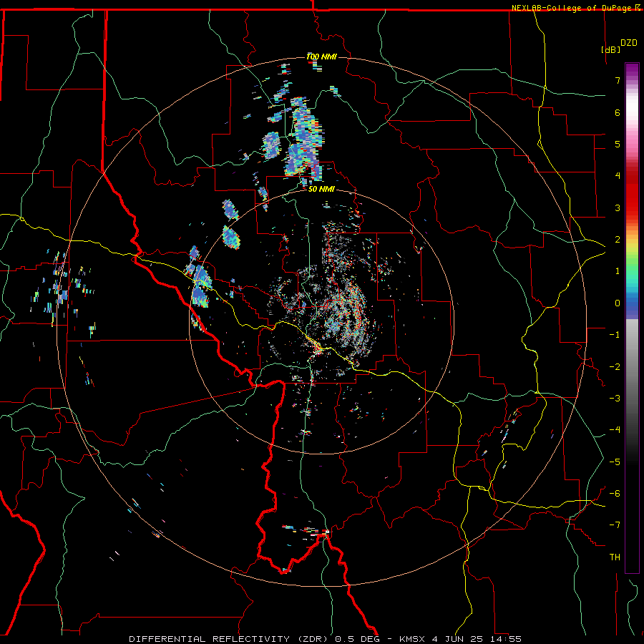The width and height of the screenshot is (644, 644).
Task: Click the 100 NMI range ring label
Action: (x=321, y=57)
